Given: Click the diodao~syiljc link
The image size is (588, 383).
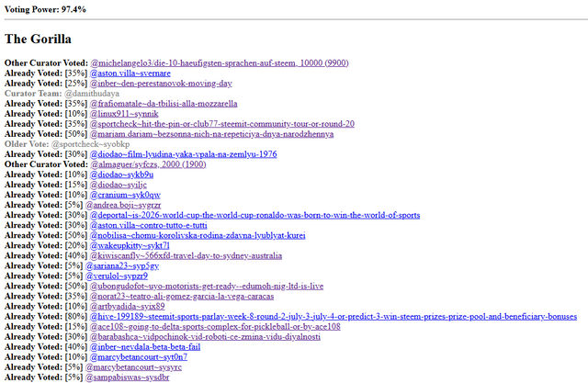Looking at the screenshot, I should click(119, 185).
